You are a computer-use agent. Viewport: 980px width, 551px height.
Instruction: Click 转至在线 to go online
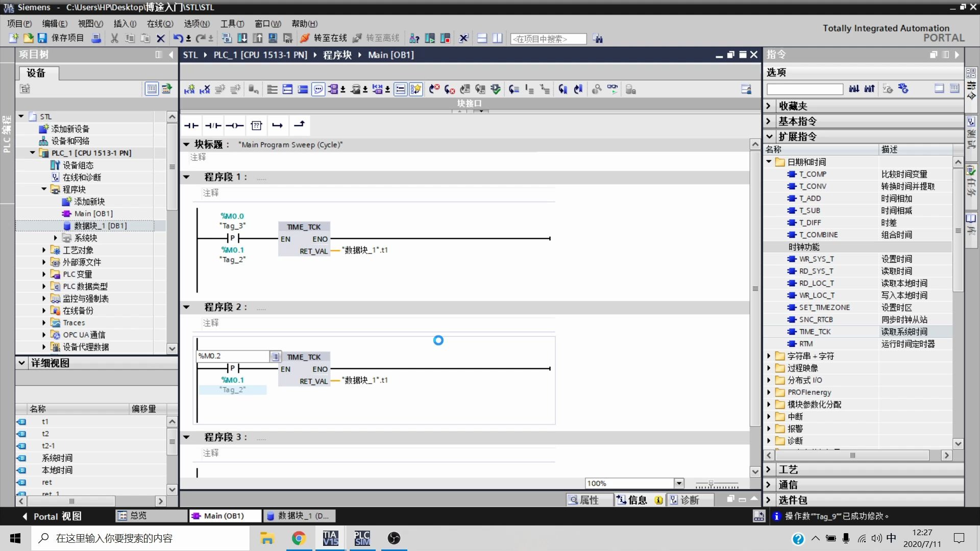pyautogui.click(x=324, y=38)
